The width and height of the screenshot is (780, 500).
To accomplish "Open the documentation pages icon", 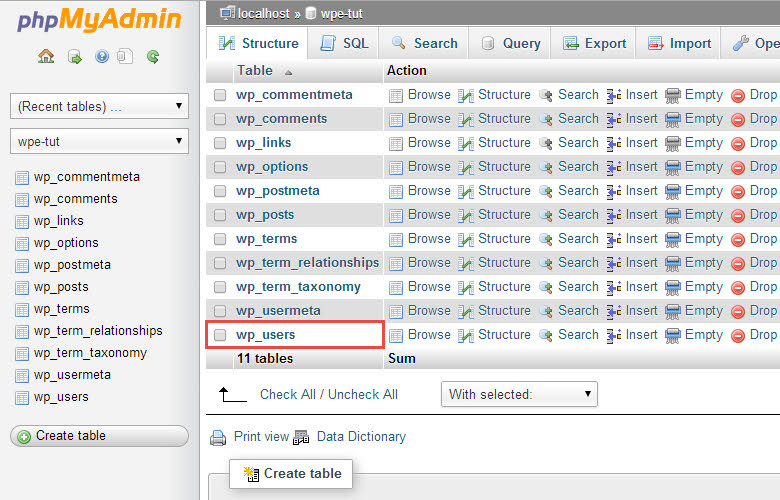I will click(x=125, y=56).
